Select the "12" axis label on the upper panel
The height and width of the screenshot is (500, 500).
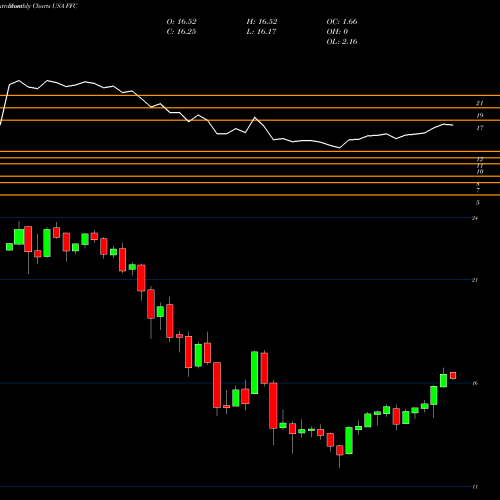pos(480,159)
